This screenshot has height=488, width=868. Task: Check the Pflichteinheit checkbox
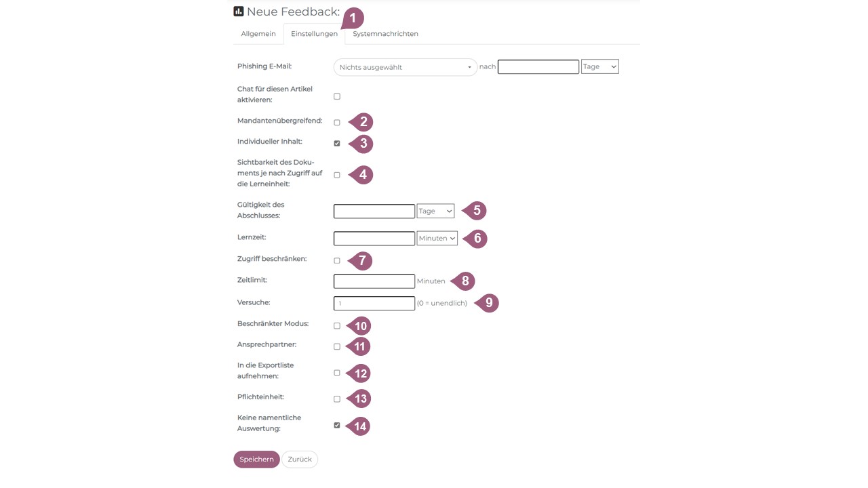(337, 399)
